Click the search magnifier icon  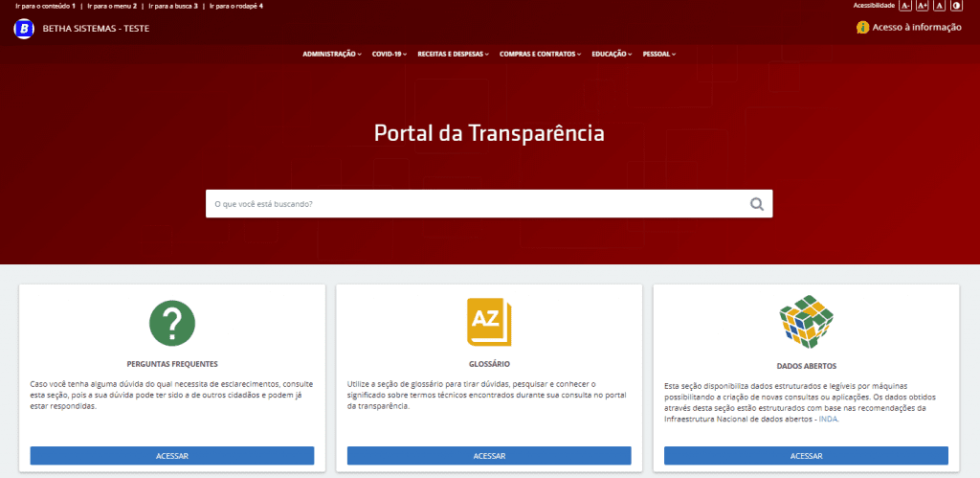click(757, 204)
